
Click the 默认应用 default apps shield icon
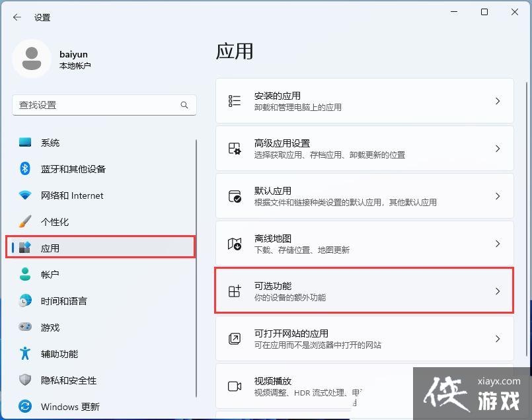pyautogui.click(x=234, y=195)
